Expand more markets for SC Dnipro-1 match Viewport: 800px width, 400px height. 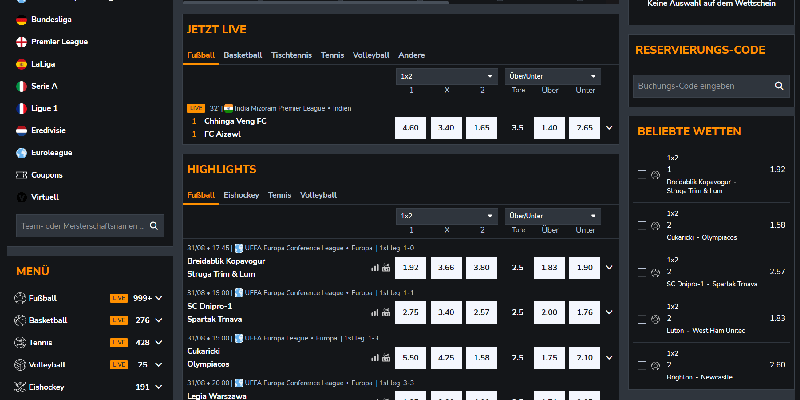pyautogui.click(x=610, y=312)
